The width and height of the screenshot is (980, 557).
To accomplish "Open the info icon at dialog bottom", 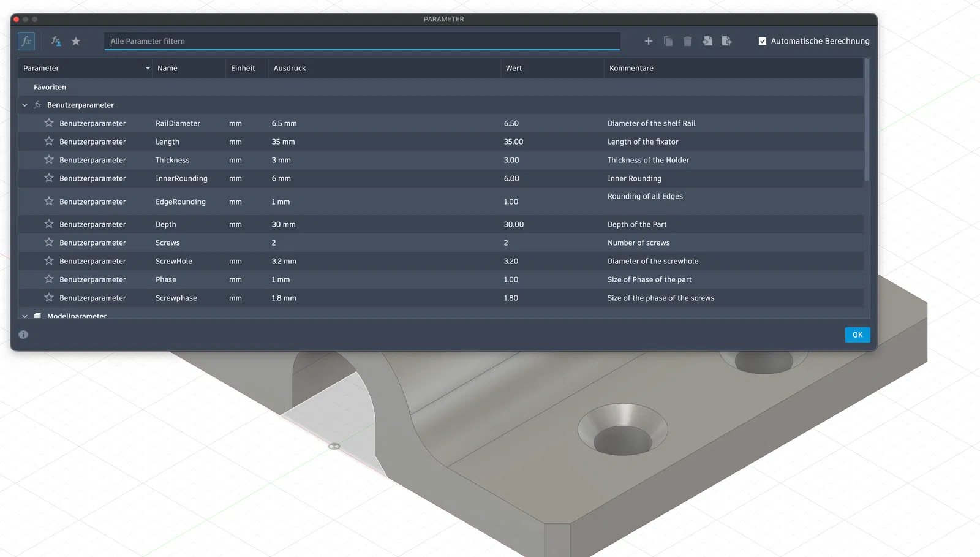I will 23,335.
